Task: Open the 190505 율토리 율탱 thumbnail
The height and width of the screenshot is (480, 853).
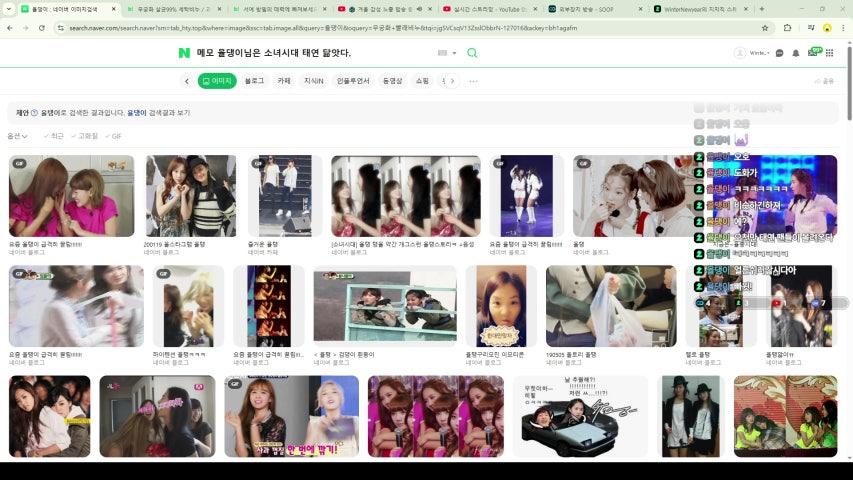Action: [x=611, y=306]
